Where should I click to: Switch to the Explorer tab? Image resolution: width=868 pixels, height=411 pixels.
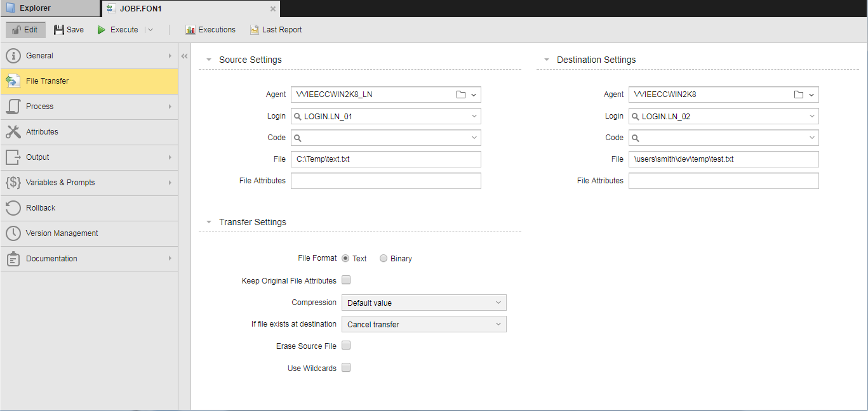click(x=50, y=8)
